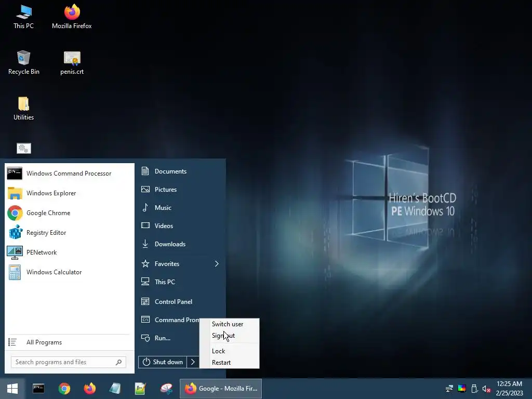Viewport: 532px width, 399px height.
Task: Open Windows Calculator in Start menu
Action: (69, 272)
